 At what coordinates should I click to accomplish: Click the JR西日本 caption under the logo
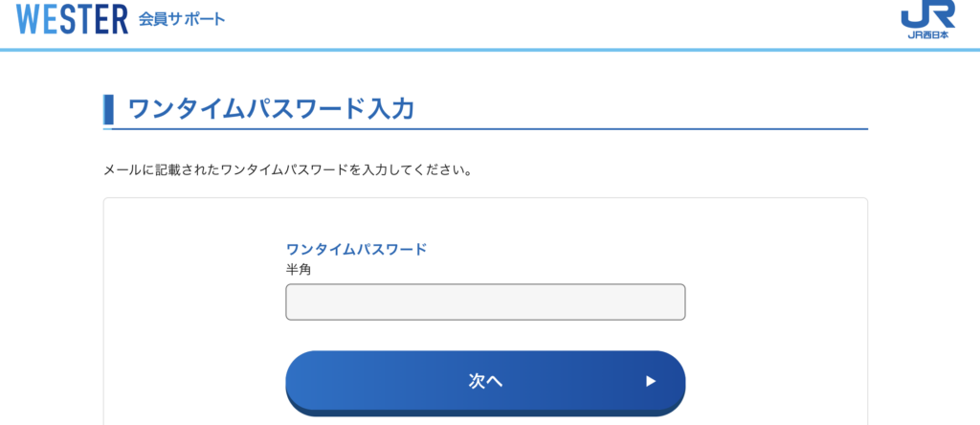926,36
